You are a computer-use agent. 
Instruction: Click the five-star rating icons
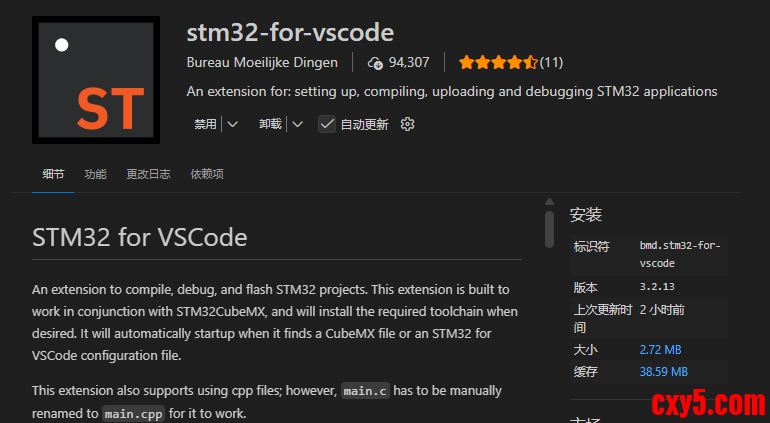pyautogui.click(x=498, y=62)
